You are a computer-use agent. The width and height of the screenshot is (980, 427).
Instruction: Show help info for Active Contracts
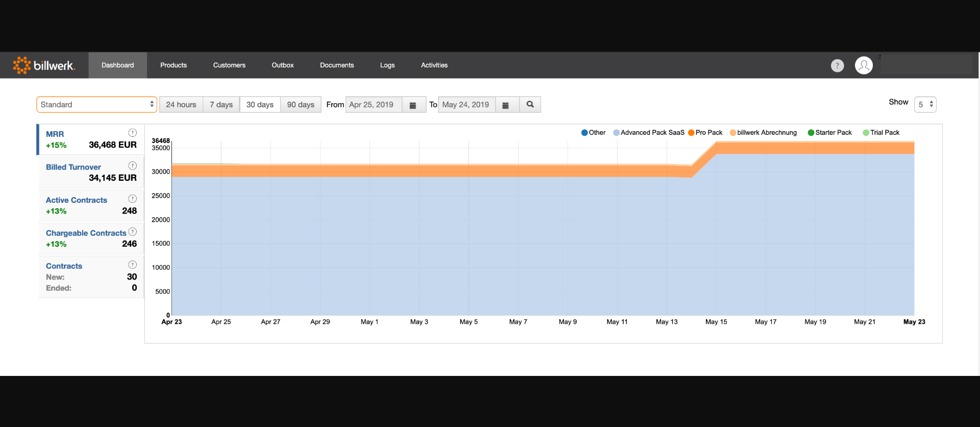tap(132, 199)
